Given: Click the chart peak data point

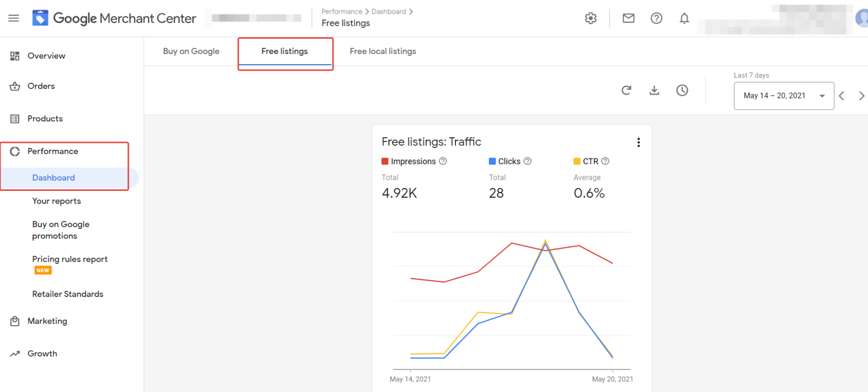Looking at the screenshot, I should click(545, 240).
